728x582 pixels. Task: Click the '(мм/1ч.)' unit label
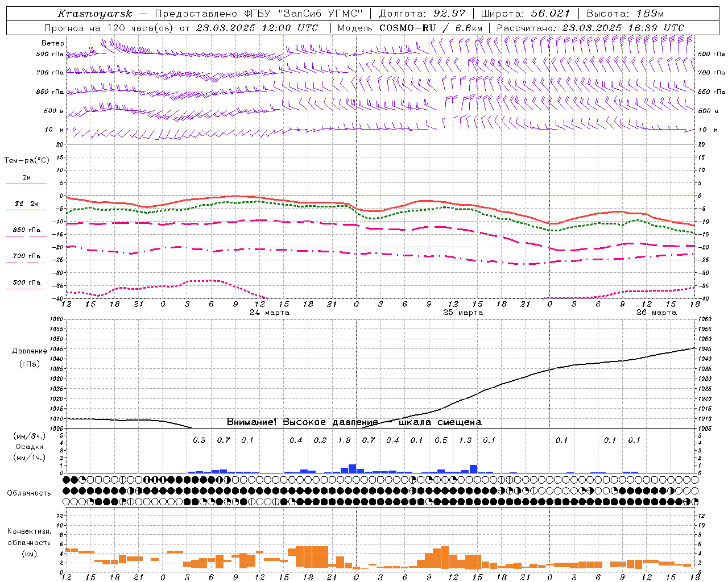coord(30,458)
